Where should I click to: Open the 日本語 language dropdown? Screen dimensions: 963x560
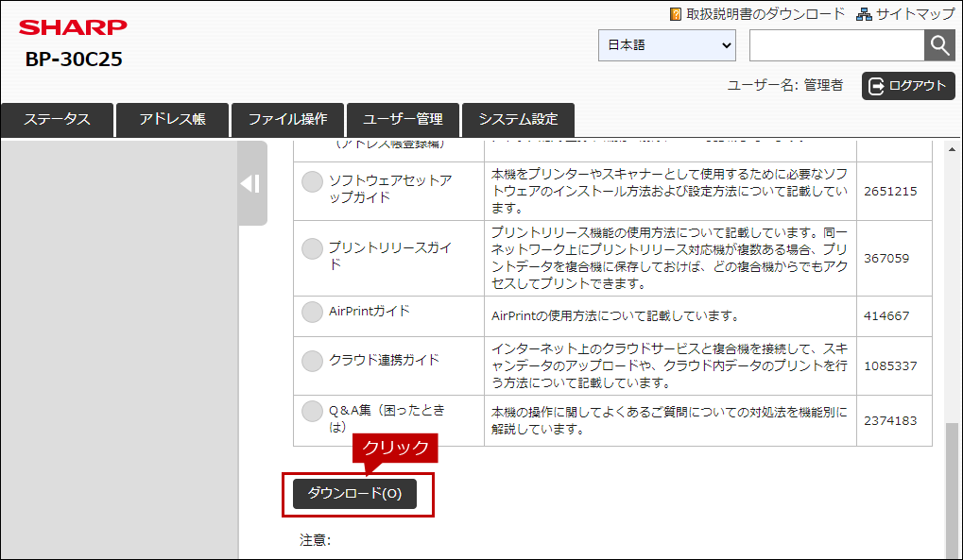[x=667, y=45]
